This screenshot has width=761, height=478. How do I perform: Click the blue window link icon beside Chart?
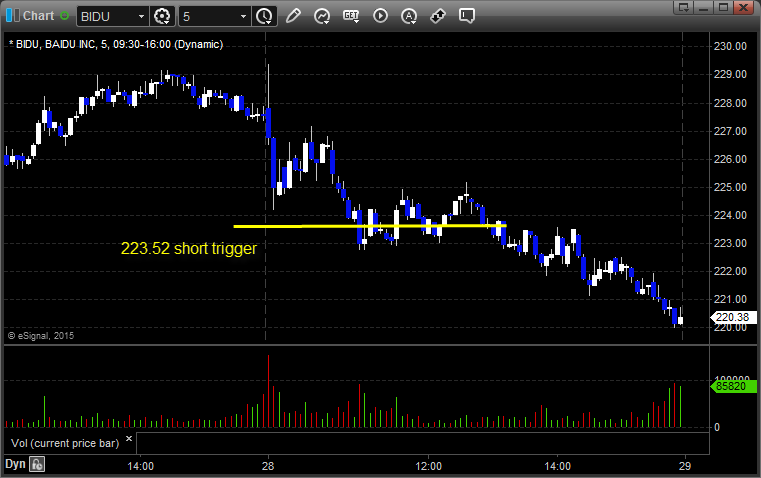(13, 16)
